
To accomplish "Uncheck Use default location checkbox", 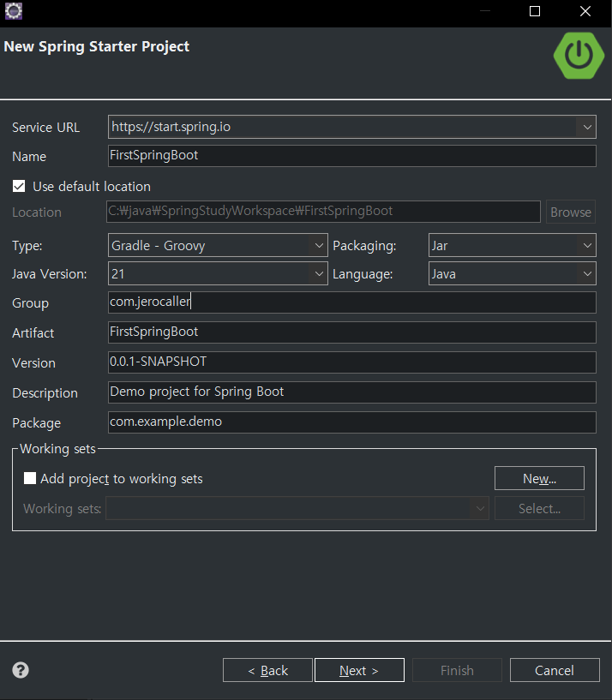I will [x=19, y=186].
